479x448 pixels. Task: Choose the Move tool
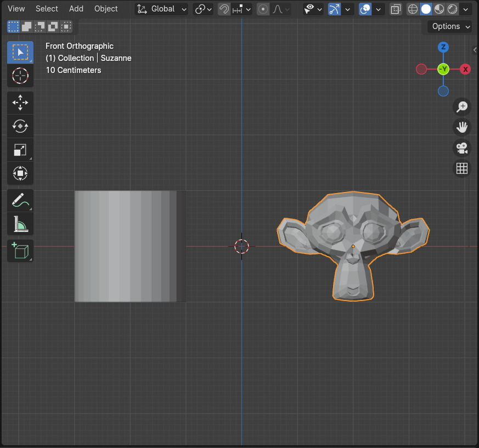20,103
